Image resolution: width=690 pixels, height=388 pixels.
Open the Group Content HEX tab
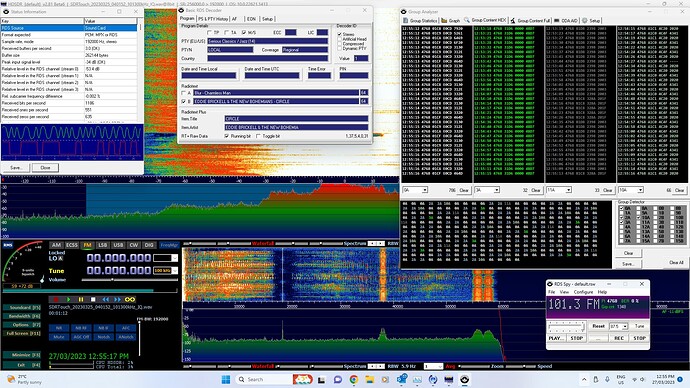(x=485, y=20)
